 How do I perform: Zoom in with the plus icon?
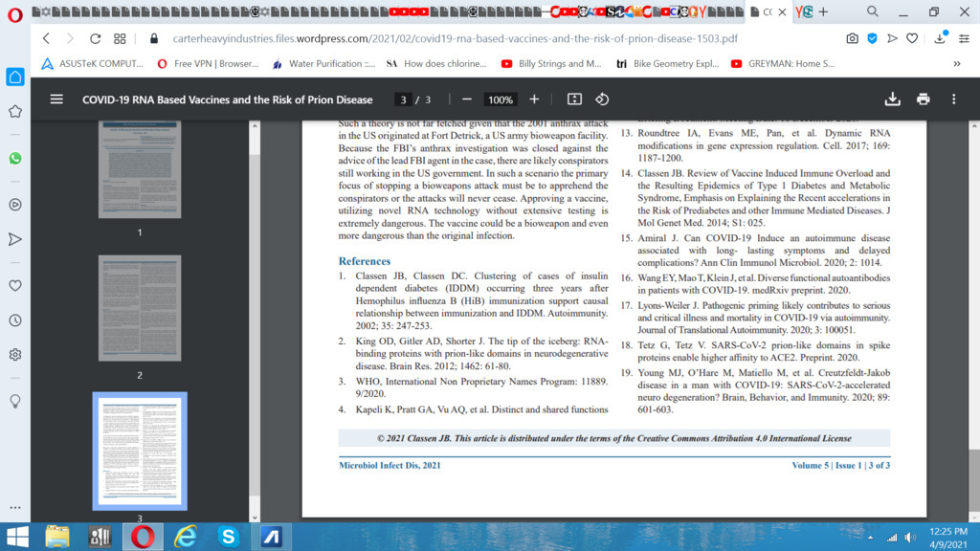click(x=534, y=99)
